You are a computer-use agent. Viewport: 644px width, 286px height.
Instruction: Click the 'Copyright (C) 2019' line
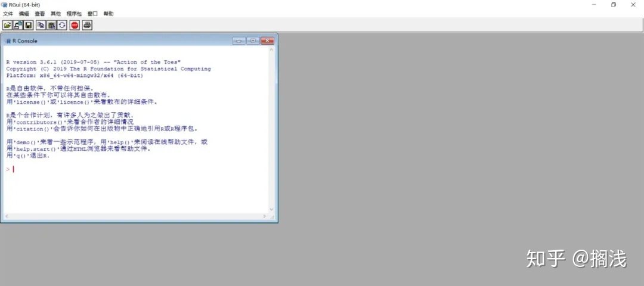tap(109, 69)
